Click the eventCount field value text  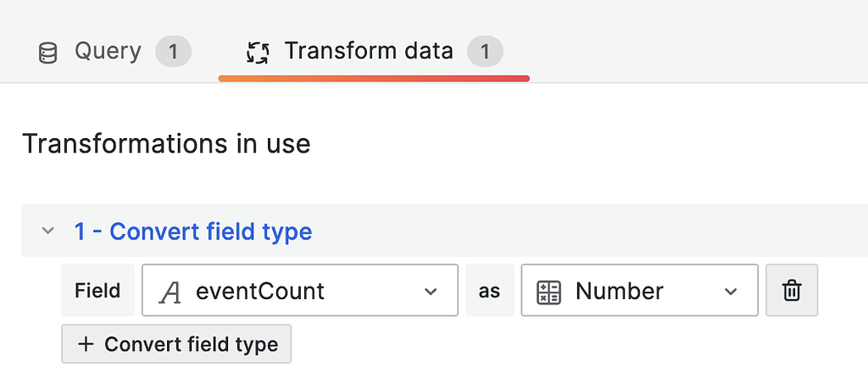pos(259,292)
